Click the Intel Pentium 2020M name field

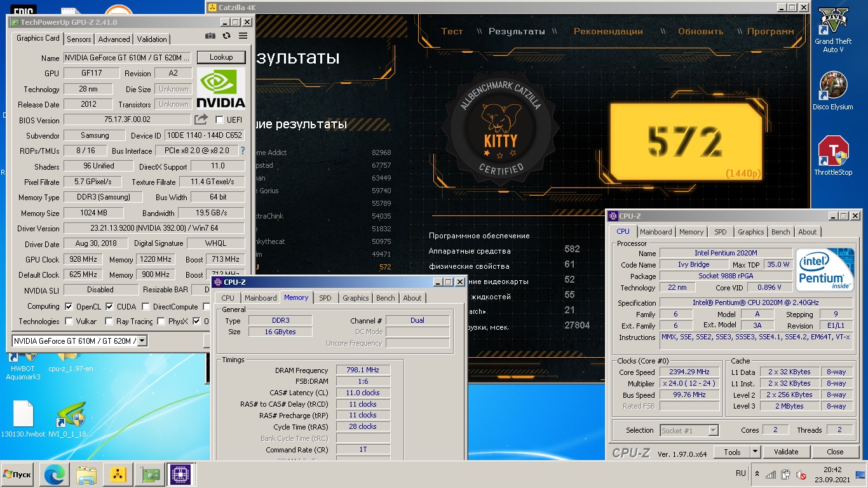(x=726, y=253)
